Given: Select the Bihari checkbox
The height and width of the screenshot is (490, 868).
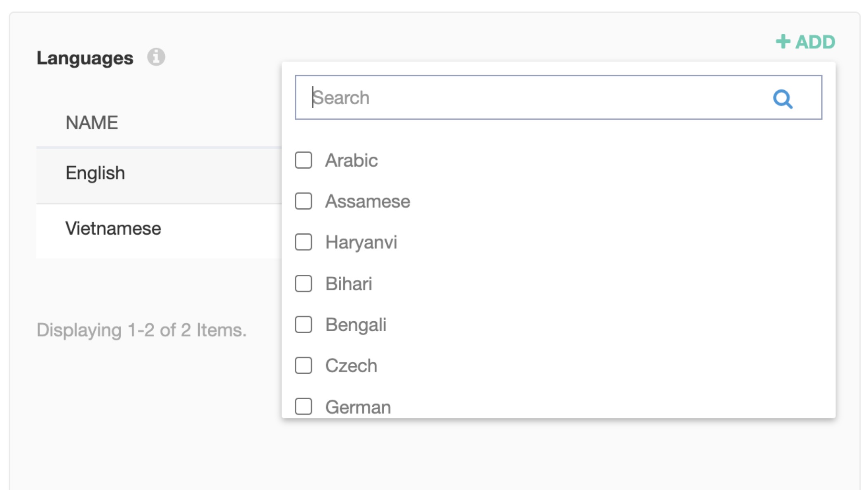Looking at the screenshot, I should click(303, 283).
